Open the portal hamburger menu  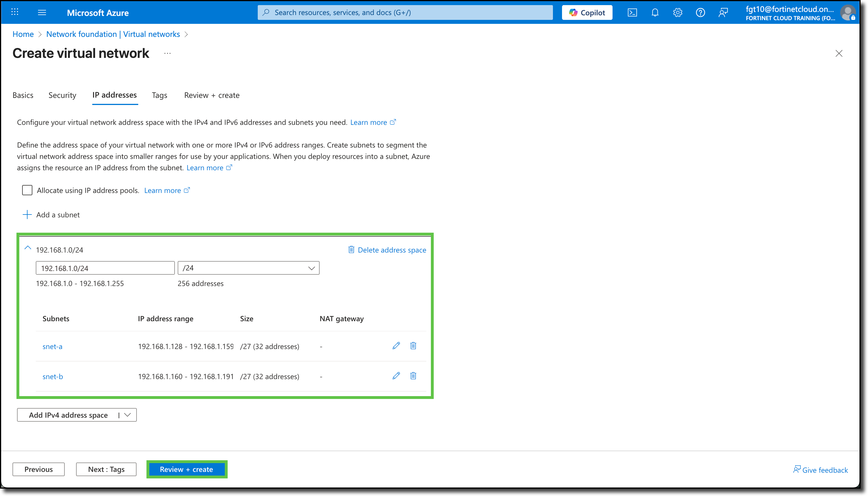(x=42, y=12)
